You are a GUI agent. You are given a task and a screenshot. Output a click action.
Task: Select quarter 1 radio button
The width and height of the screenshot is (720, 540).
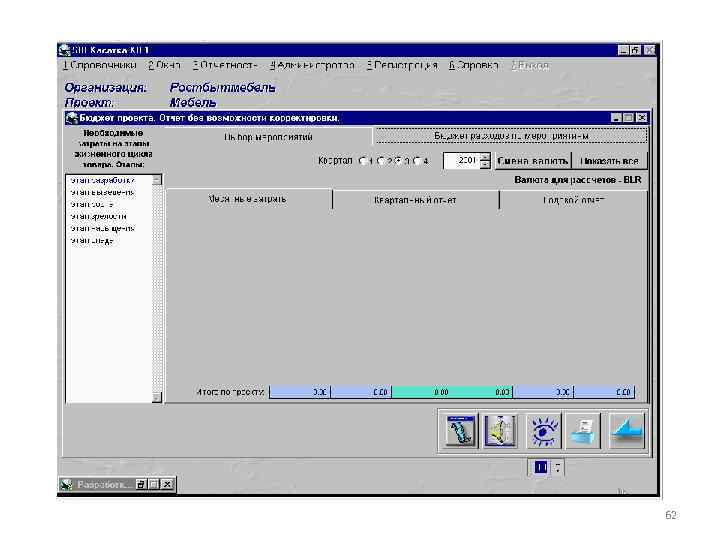click(x=363, y=161)
